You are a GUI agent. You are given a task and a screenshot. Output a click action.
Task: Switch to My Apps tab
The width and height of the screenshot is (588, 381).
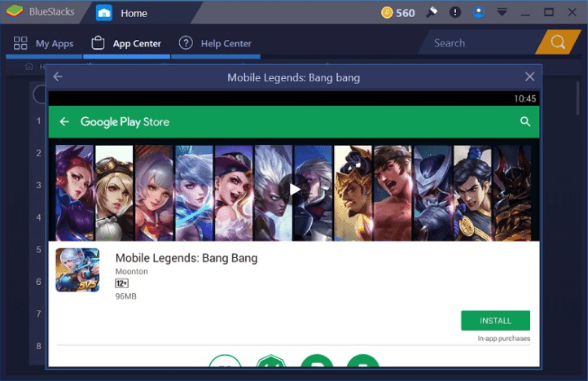43,43
